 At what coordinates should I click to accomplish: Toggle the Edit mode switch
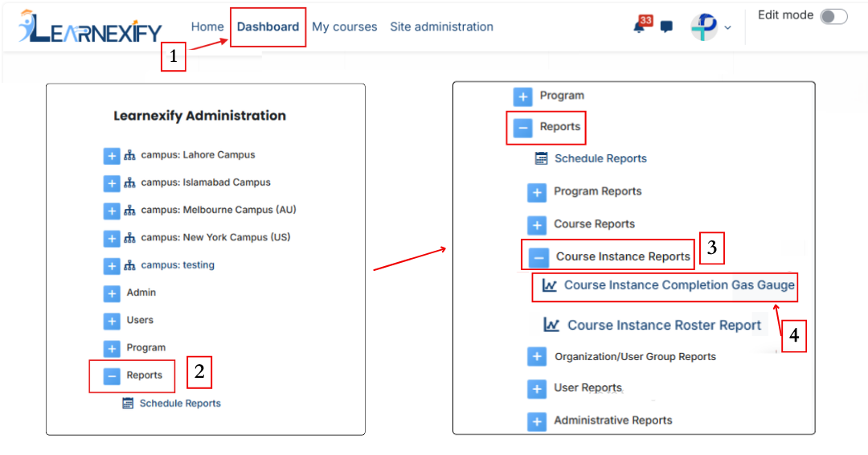click(x=833, y=17)
